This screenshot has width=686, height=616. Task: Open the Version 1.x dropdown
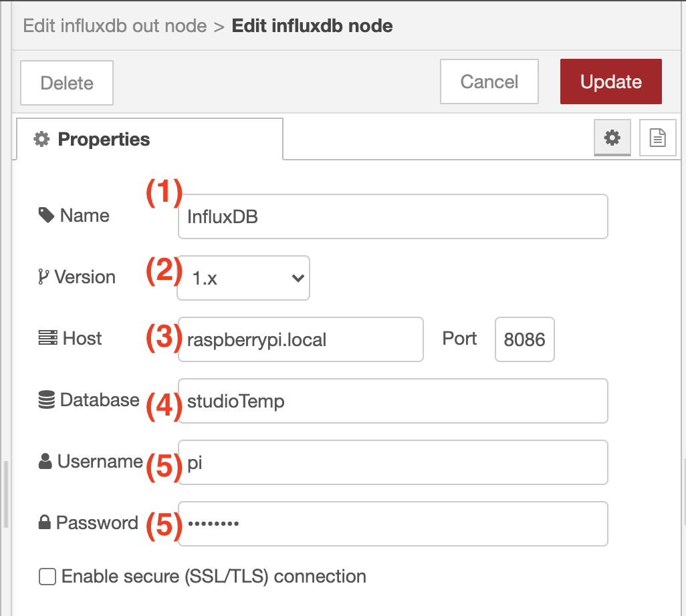243,278
